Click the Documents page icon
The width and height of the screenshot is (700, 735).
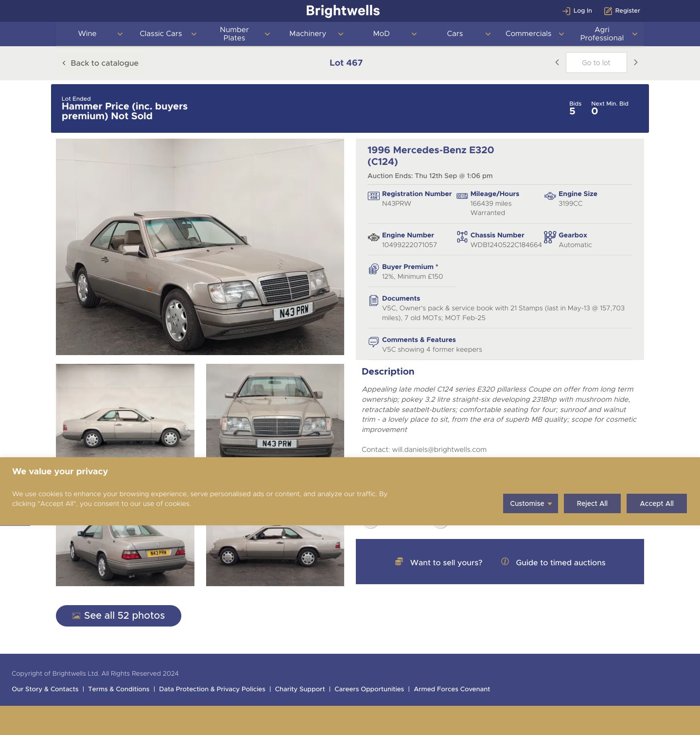(373, 301)
